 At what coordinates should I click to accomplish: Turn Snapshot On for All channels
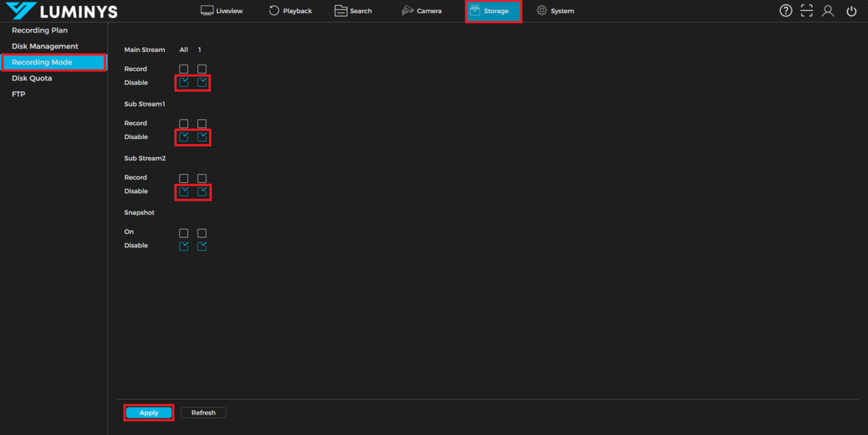coord(184,233)
